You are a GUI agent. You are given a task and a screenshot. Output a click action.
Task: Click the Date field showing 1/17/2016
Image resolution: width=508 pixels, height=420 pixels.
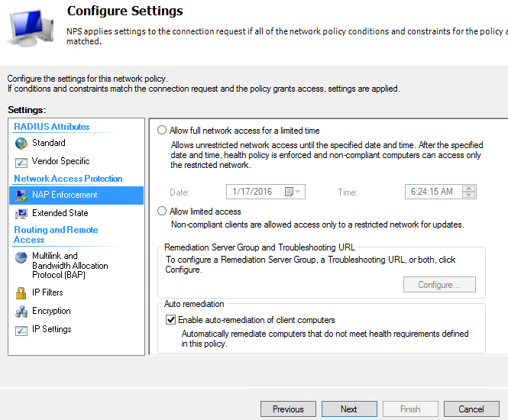tap(266, 192)
